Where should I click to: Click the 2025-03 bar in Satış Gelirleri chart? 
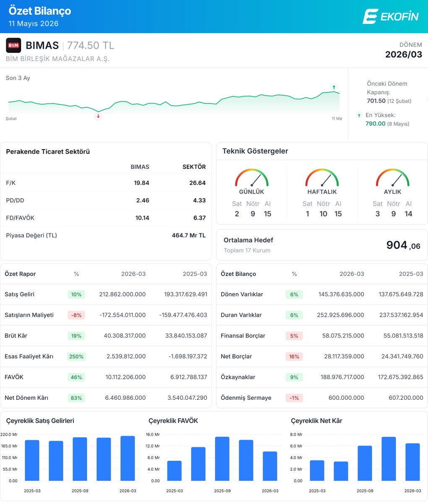(32, 460)
